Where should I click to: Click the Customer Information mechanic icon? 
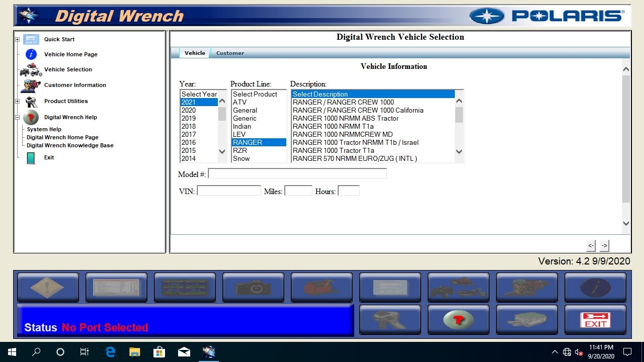(31, 85)
